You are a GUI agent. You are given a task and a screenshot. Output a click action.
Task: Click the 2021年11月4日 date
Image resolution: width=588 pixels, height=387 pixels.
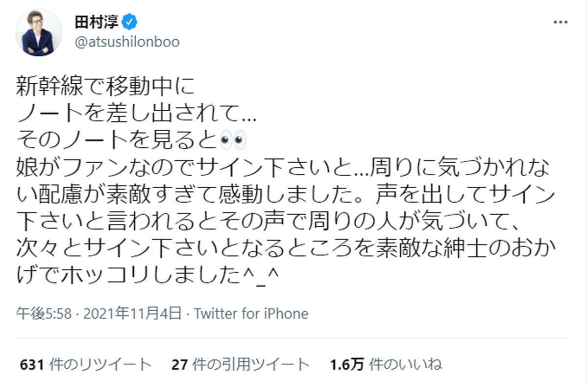[x=132, y=314]
